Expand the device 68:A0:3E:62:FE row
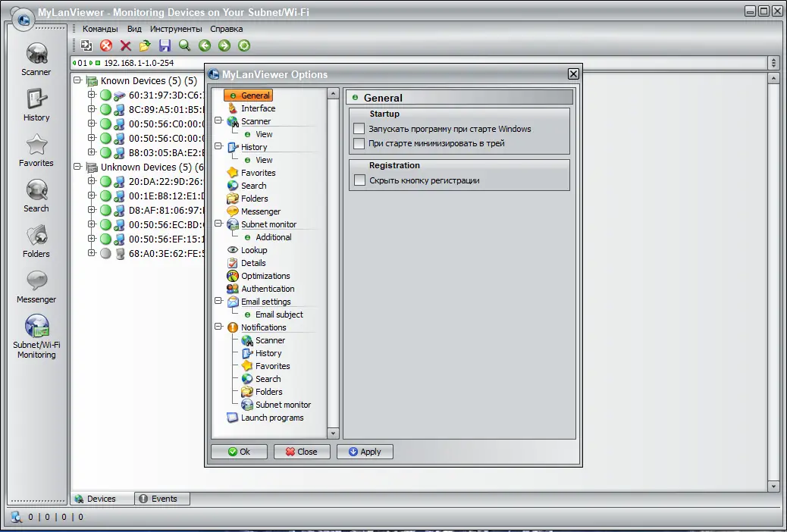The width and height of the screenshot is (787, 532). coord(91,253)
